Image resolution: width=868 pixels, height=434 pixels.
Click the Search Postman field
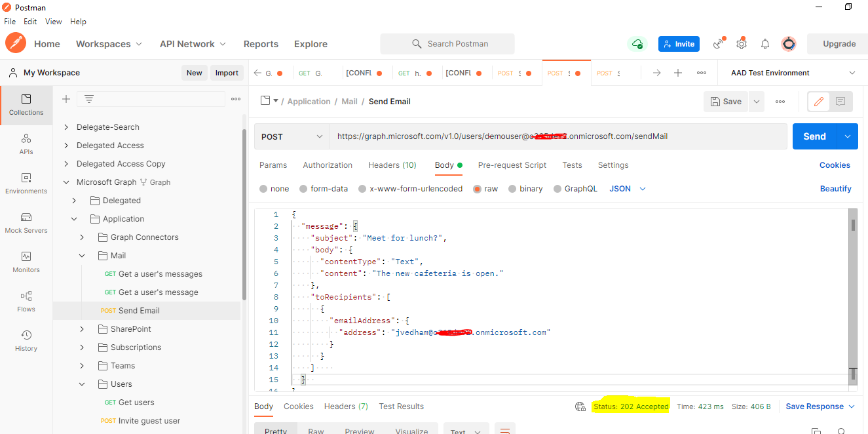pos(447,44)
